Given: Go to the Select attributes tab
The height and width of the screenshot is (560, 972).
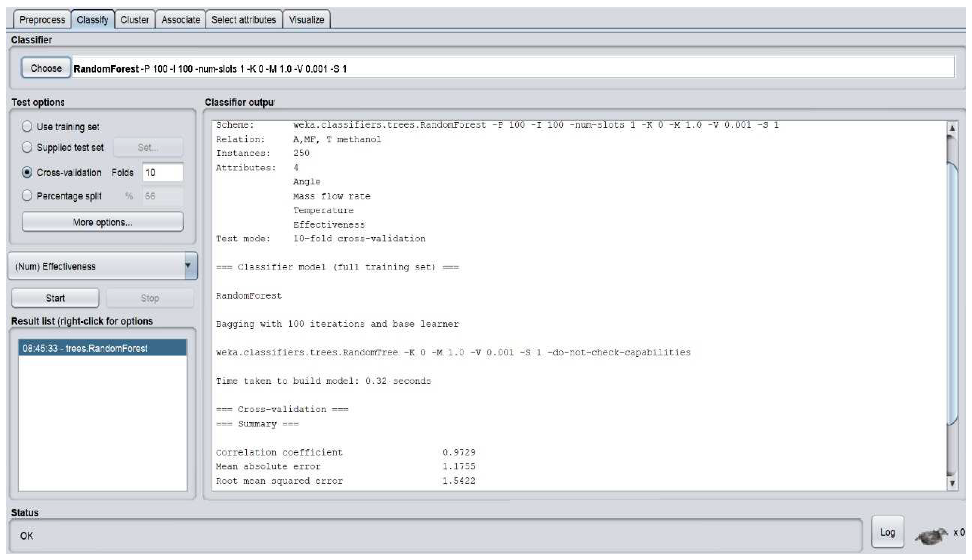Looking at the screenshot, I should pyautogui.click(x=243, y=20).
